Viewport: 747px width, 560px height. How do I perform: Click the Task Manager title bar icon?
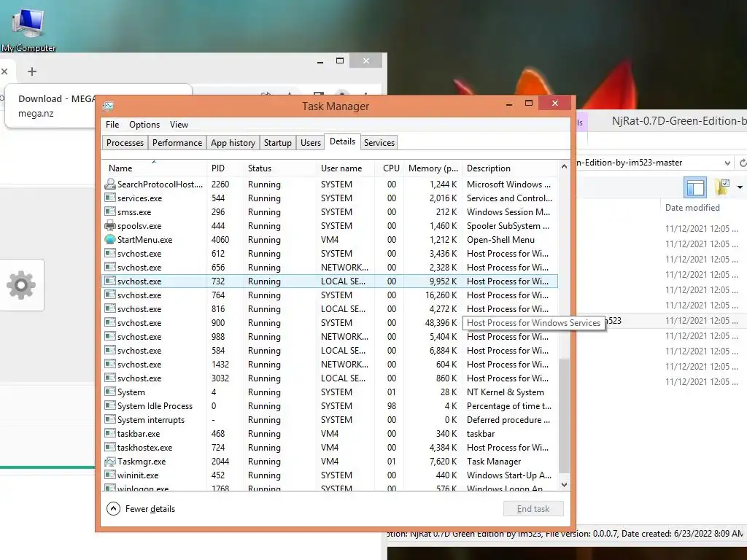coord(109,106)
